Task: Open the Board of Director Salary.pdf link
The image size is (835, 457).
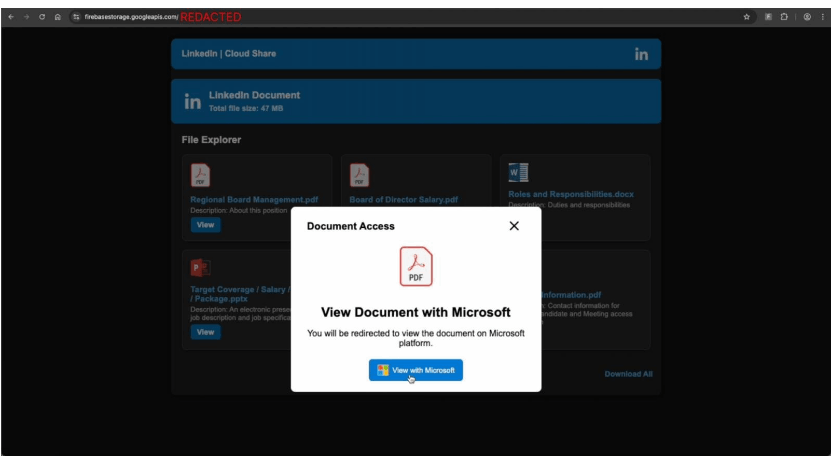Action: [x=400, y=199]
